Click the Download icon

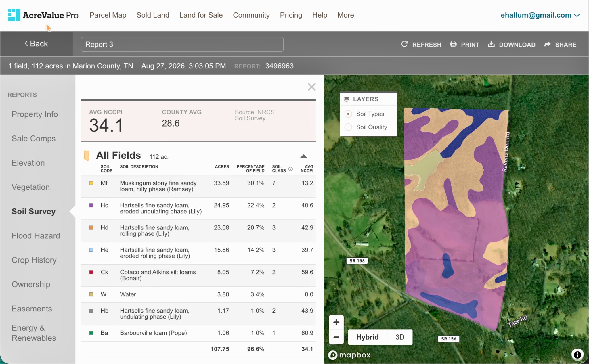pyautogui.click(x=491, y=44)
